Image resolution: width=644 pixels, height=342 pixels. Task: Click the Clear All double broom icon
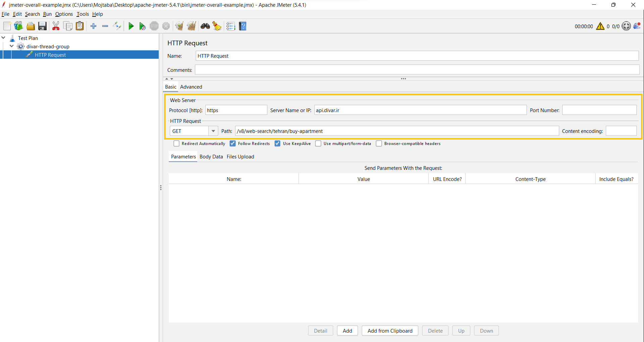tap(192, 26)
